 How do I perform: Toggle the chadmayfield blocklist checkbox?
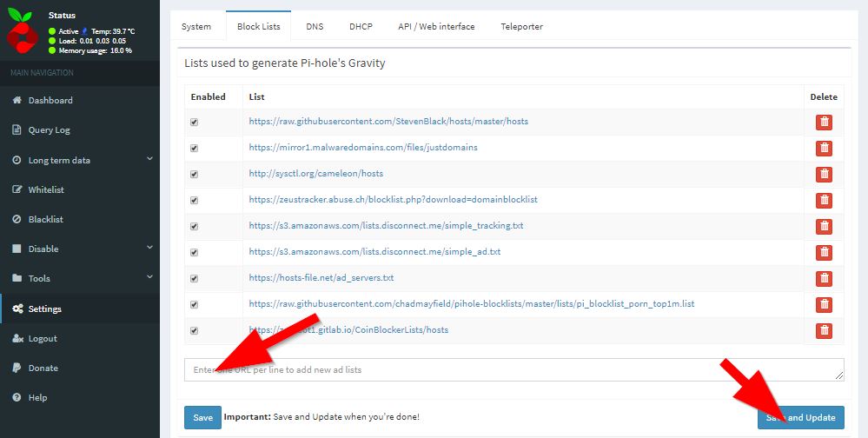pyautogui.click(x=195, y=304)
